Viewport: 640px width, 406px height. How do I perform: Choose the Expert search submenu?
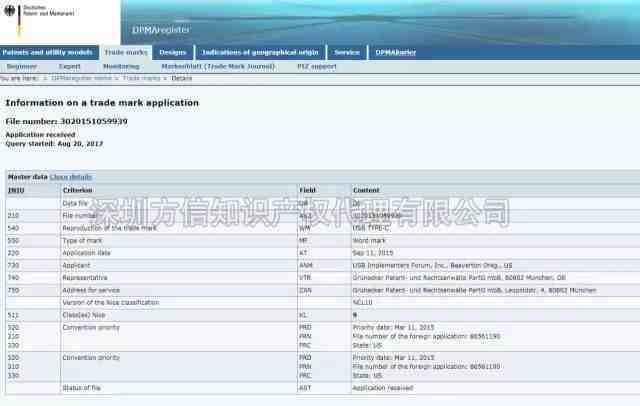(70, 67)
